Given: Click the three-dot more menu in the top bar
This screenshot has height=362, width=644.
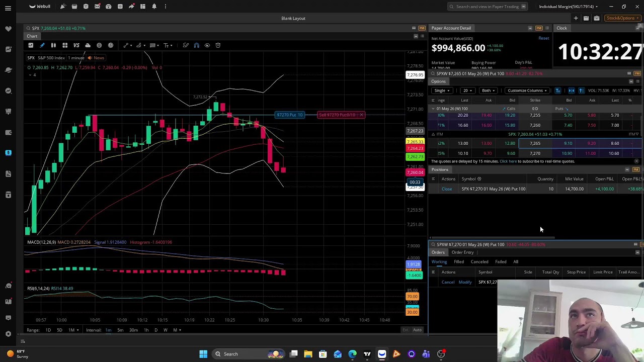Looking at the screenshot, I should [x=166, y=6].
